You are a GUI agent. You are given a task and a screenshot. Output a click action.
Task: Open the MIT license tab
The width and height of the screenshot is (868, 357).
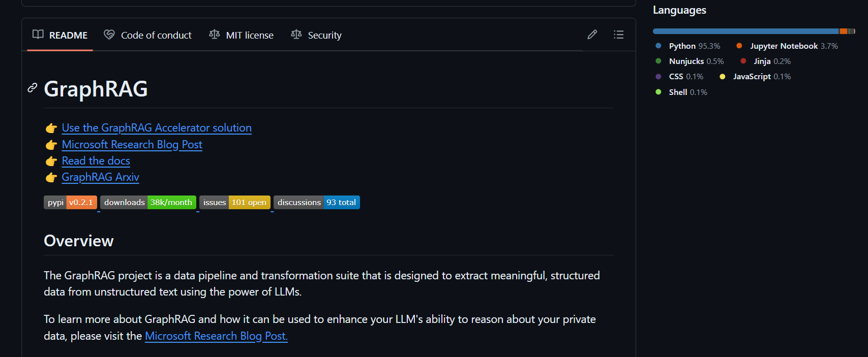click(249, 35)
